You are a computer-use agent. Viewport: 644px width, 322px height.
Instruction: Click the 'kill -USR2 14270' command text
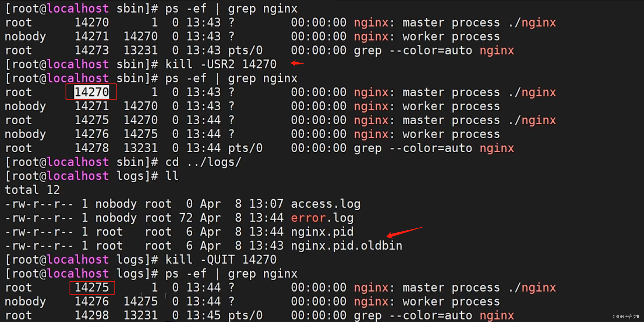point(221,64)
